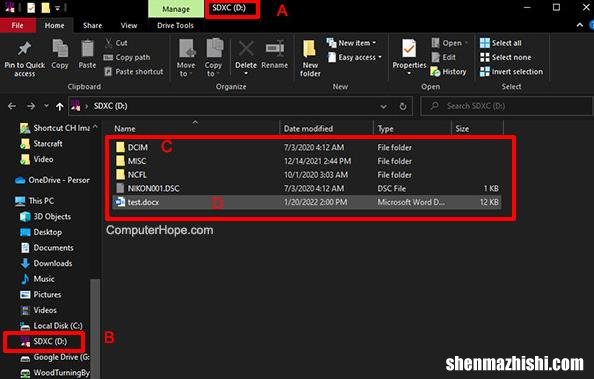Open the New item dropdown
The height and width of the screenshot is (379, 594).
point(351,43)
